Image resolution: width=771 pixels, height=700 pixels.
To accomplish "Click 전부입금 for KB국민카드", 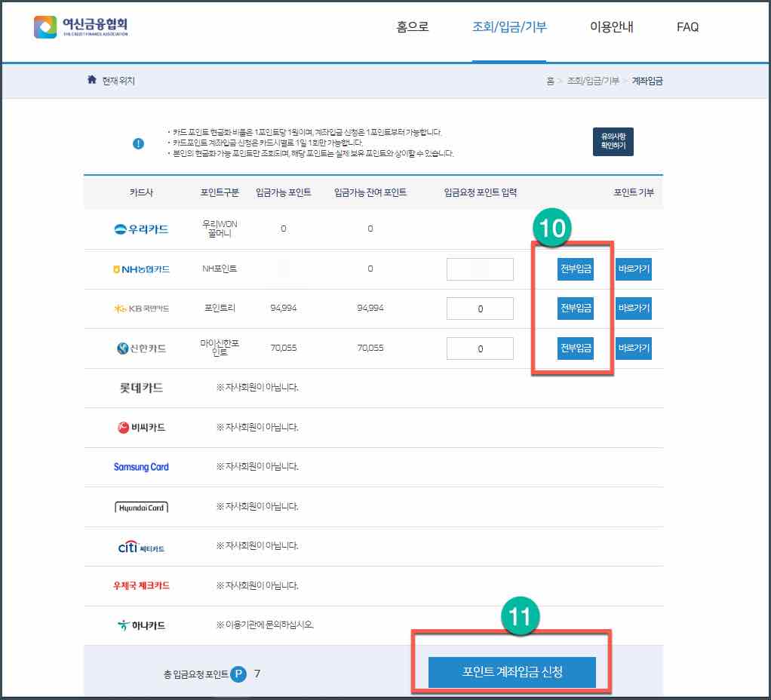I will 576,309.
